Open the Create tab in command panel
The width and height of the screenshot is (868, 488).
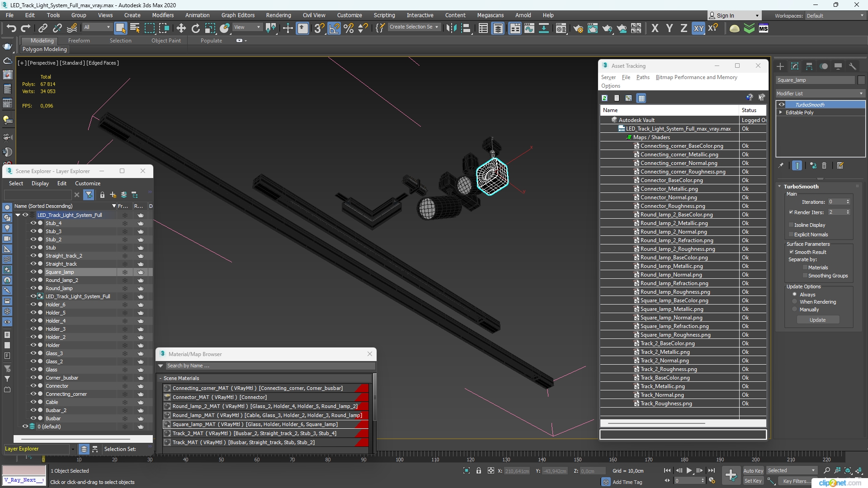(x=780, y=66)
